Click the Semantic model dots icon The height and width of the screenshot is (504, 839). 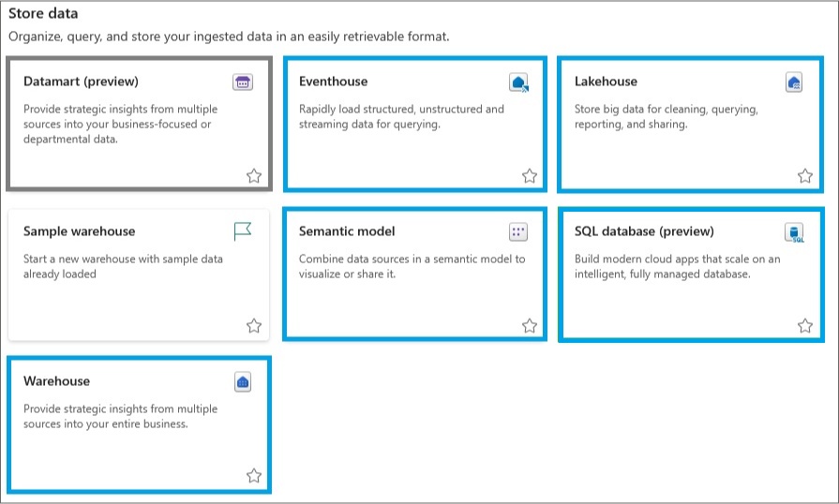click(x=518, y=232)
